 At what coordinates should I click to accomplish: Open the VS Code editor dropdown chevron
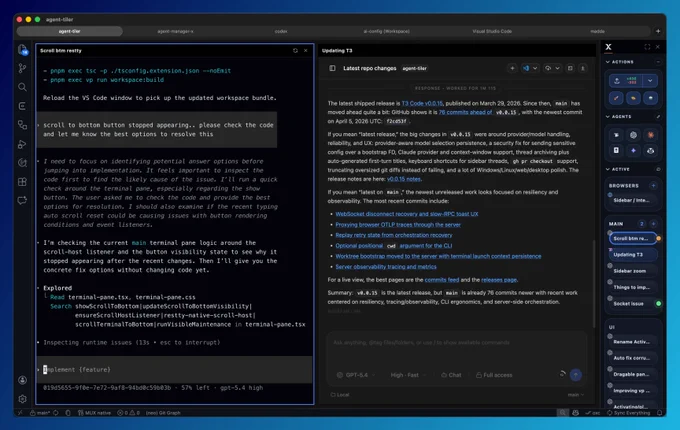(x=535, y=68)
